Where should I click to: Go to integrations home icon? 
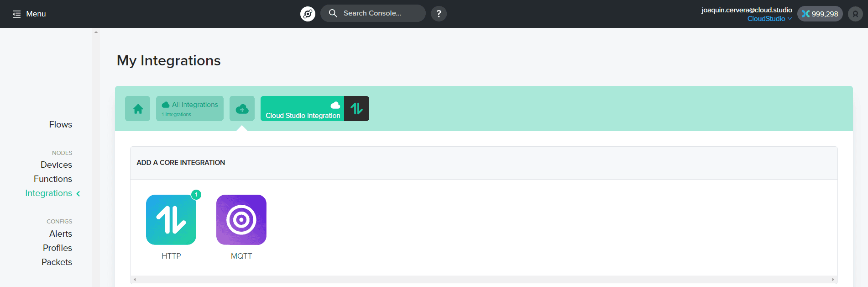point(138,109)
